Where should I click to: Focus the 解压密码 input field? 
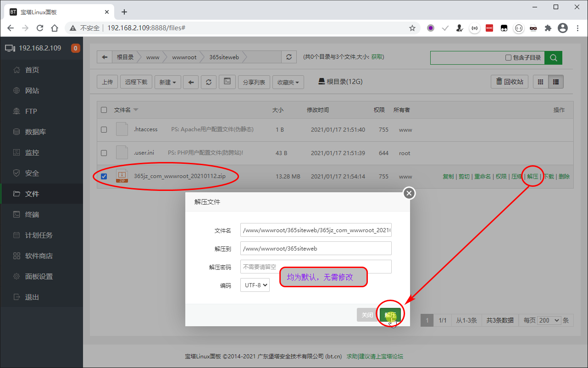(x=316, y=267)
